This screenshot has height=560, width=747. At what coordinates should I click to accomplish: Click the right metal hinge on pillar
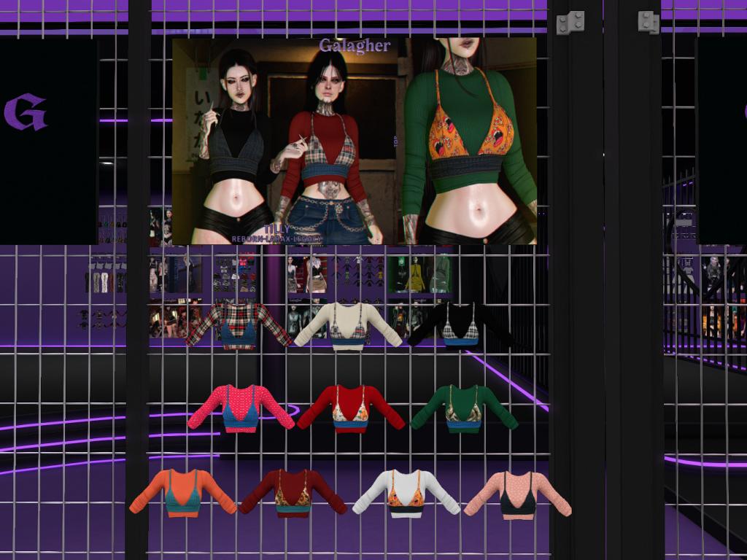click(x=649, y=22)
